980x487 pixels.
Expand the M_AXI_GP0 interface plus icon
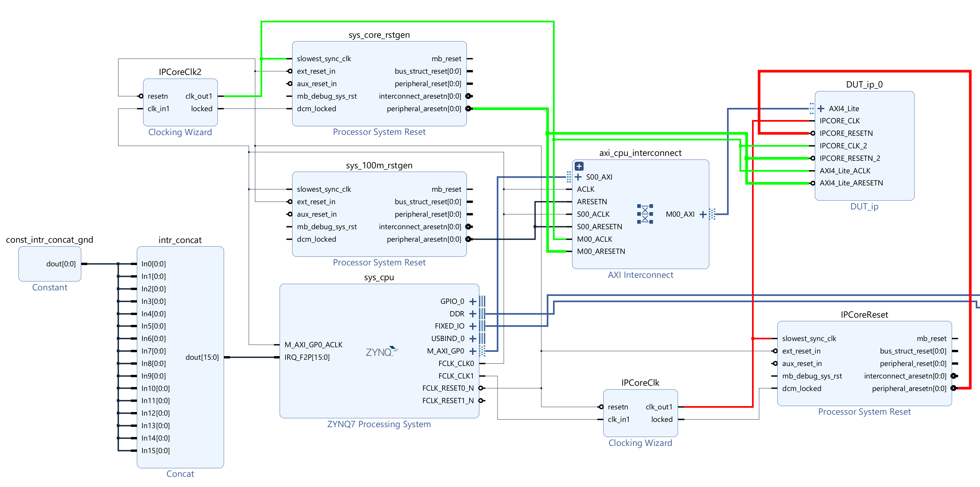click(x=473, y=351)
